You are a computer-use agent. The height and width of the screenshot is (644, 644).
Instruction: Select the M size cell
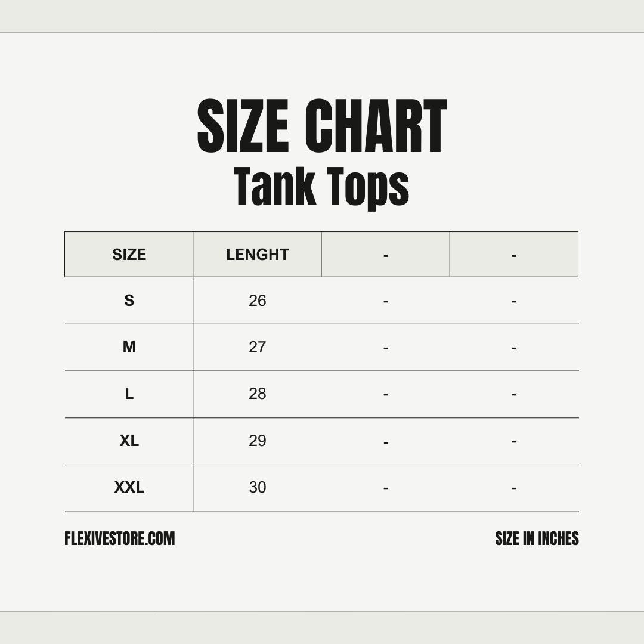(x=129, y=347)
